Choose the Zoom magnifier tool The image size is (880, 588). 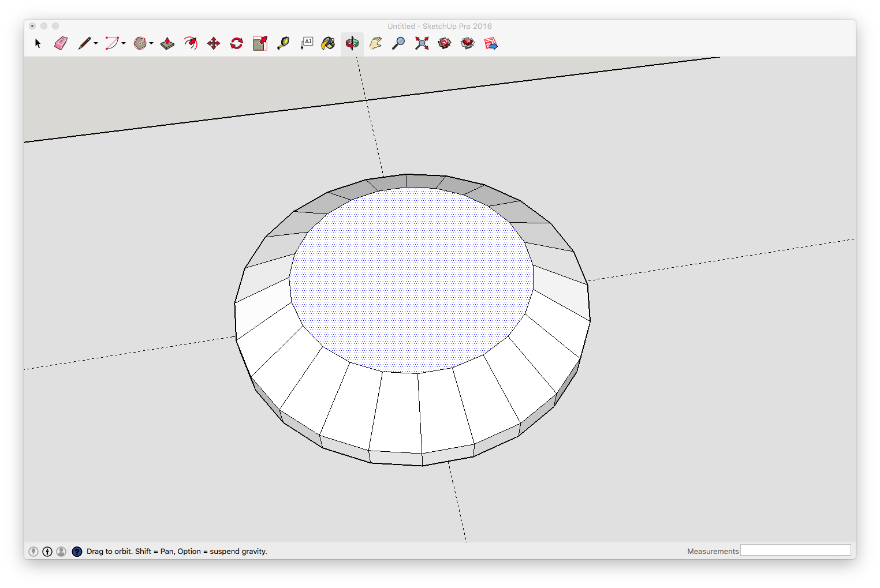pos(398,43)
